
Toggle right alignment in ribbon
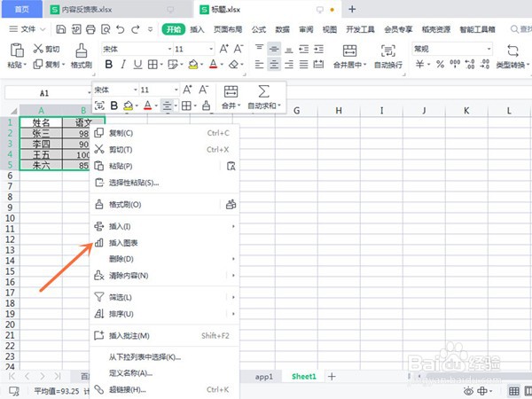(289, 64)
